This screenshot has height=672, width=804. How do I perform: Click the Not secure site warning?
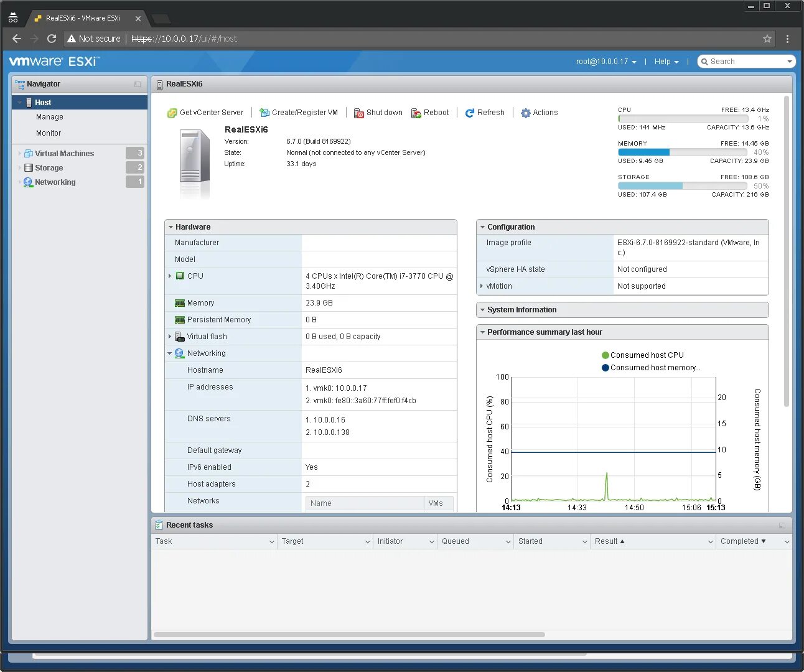point(94,39)
